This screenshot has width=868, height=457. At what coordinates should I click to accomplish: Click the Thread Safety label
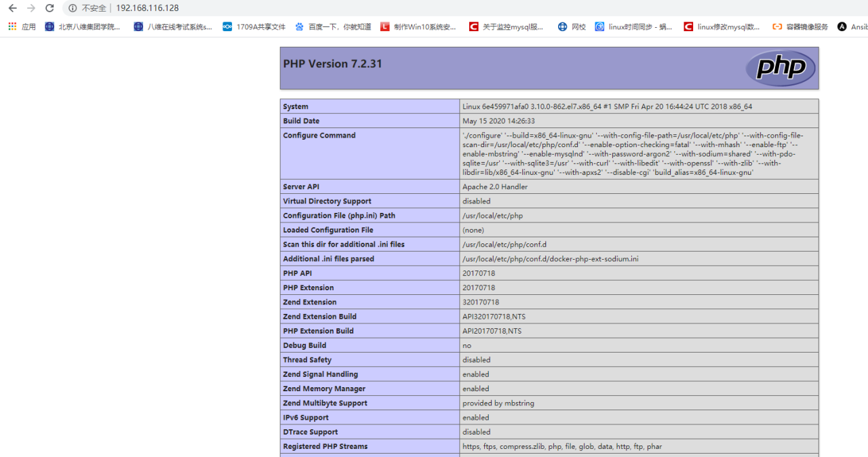pyautogui.click(x=307, y=359)
